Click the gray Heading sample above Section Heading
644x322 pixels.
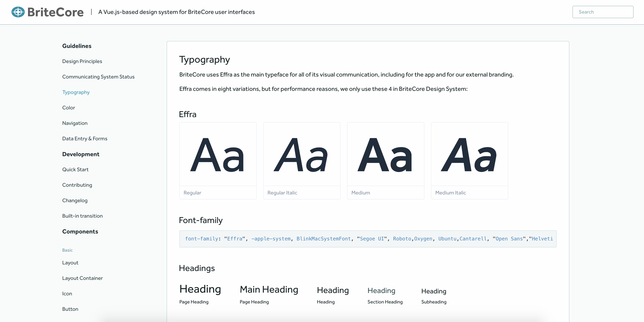coord(381,290)
